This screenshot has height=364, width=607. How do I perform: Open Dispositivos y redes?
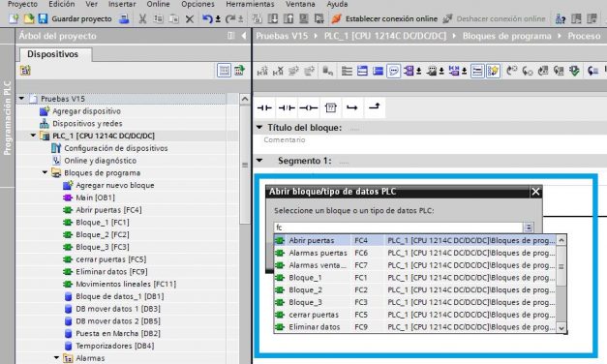point(87,124)
